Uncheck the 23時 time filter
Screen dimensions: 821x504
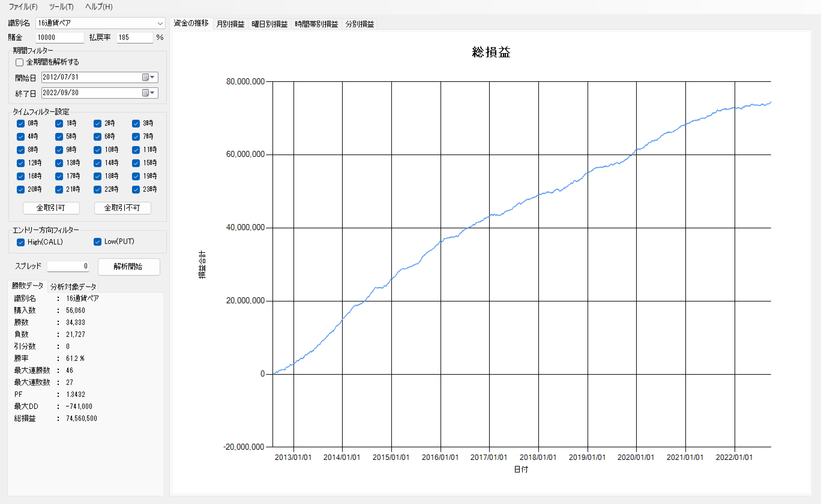click(x=136, y=190)
